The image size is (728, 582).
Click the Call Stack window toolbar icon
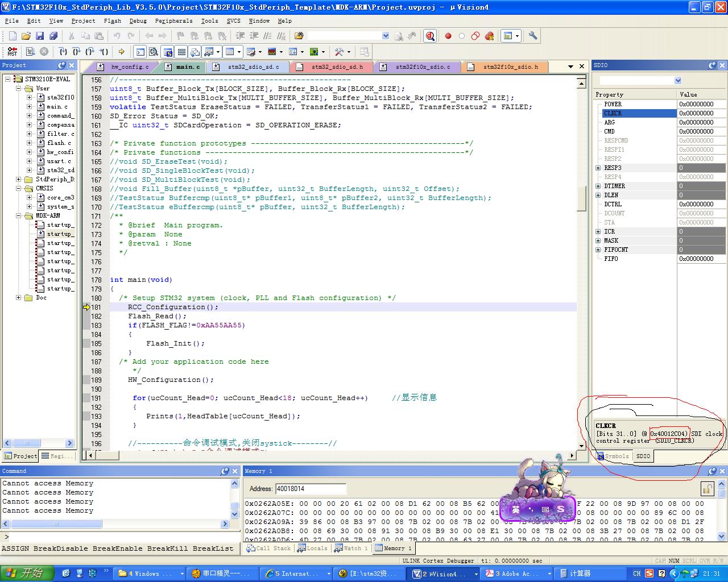tap(195, 52)
